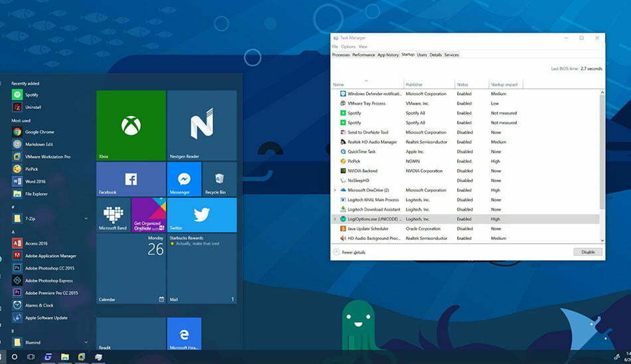Sort startup items by Name column
Image resolution: width=631 pixels, height=364 pixels.
(367, 84)
